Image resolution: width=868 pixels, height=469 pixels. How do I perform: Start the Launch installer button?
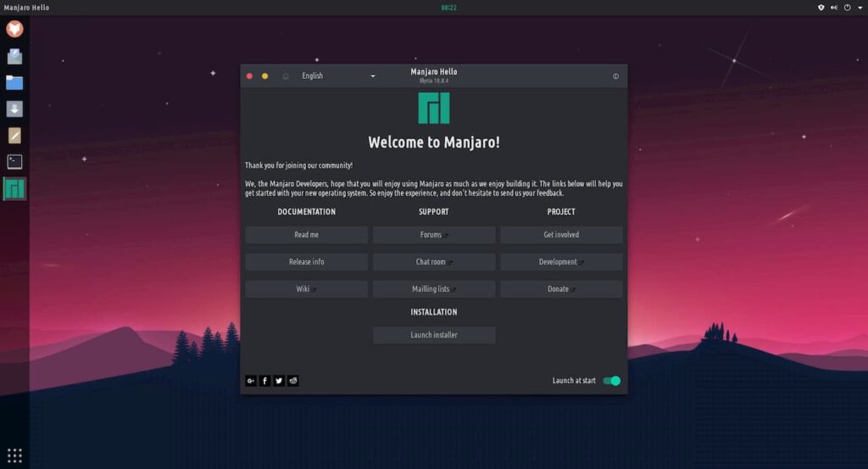(x=434, y=335)
